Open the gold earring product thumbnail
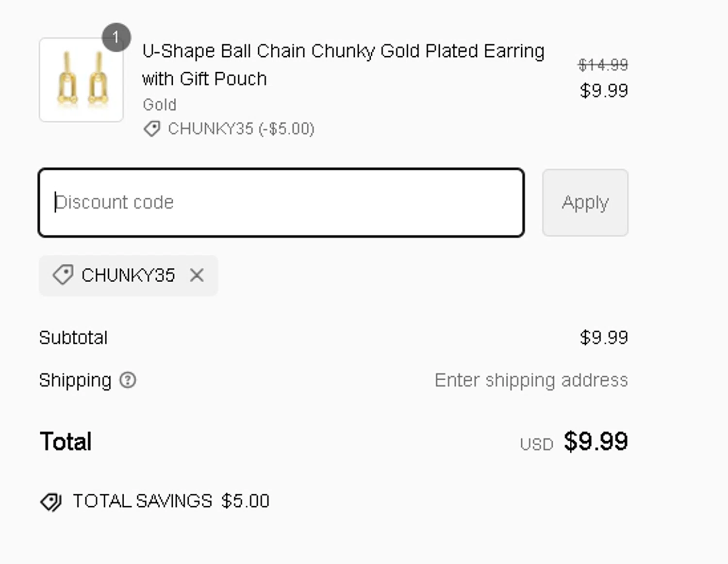Viewport: 728px width, 564px height. click(x=81, y=81)
